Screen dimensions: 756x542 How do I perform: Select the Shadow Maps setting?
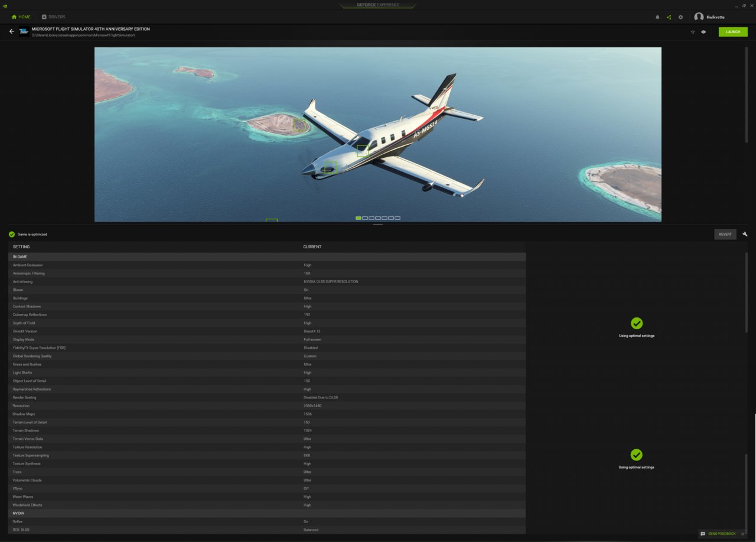(267, 414)
